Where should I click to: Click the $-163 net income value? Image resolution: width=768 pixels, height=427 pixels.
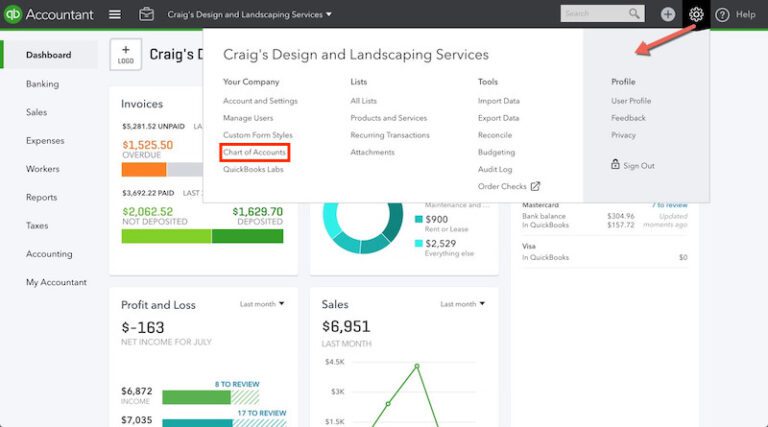[x=143, y=328]
